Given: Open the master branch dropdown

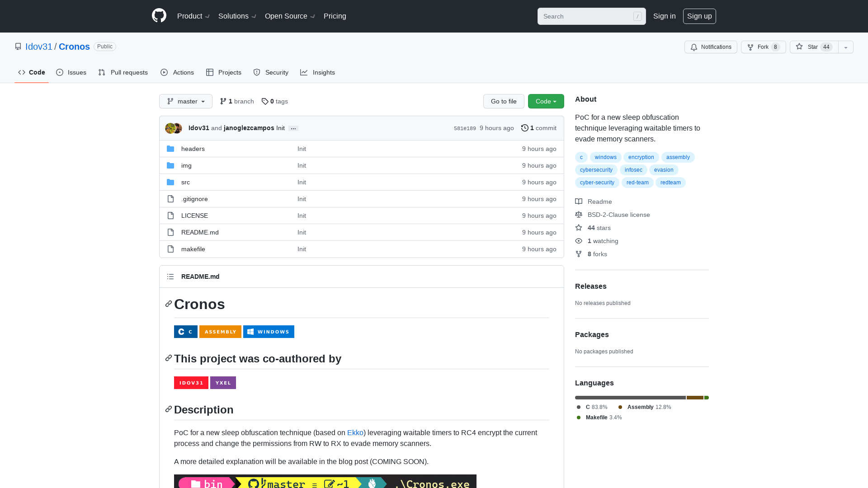Looking at the screenshot, I should pos(185,101).
